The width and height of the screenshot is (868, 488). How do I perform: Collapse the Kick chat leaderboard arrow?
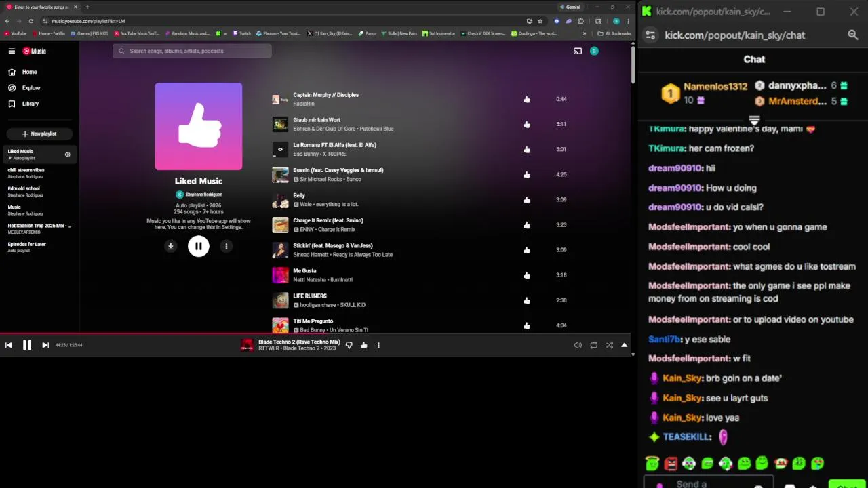pos(754,121)
